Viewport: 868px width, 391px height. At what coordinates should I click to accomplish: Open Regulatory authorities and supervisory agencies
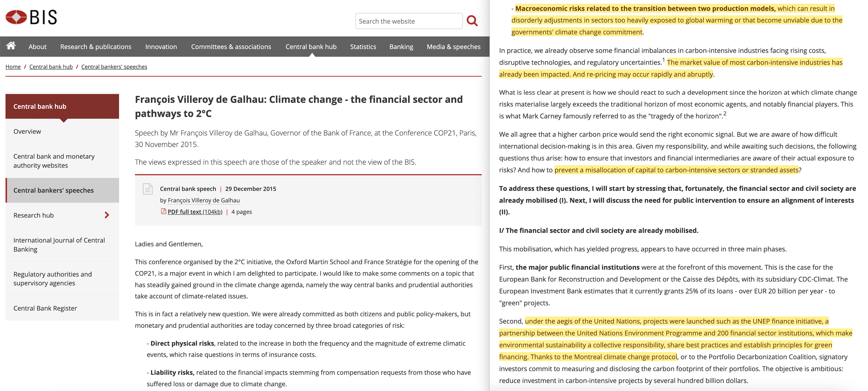pos(52,279)
